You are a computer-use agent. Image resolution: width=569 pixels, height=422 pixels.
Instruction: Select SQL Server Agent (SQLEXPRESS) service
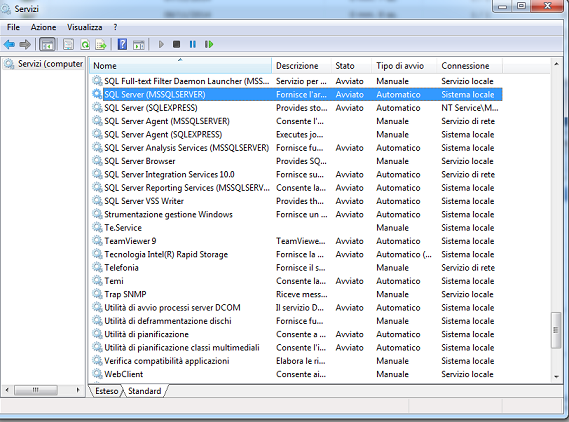(x=296, y=135)
